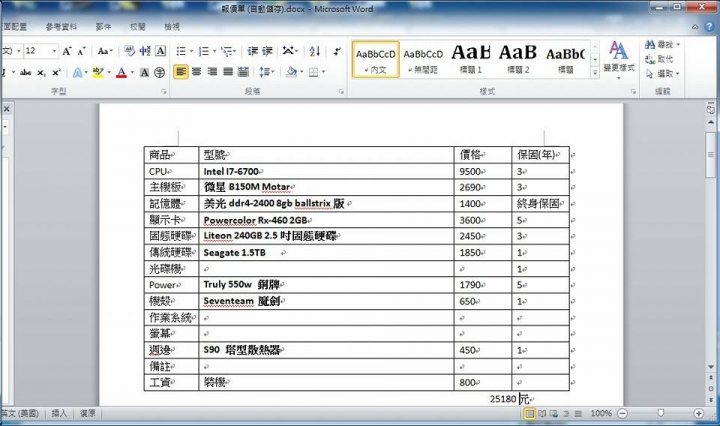This screenshot has height=426, width=720.
Task: Click the 取代 Replace button
Action: [x=659, y=59]
